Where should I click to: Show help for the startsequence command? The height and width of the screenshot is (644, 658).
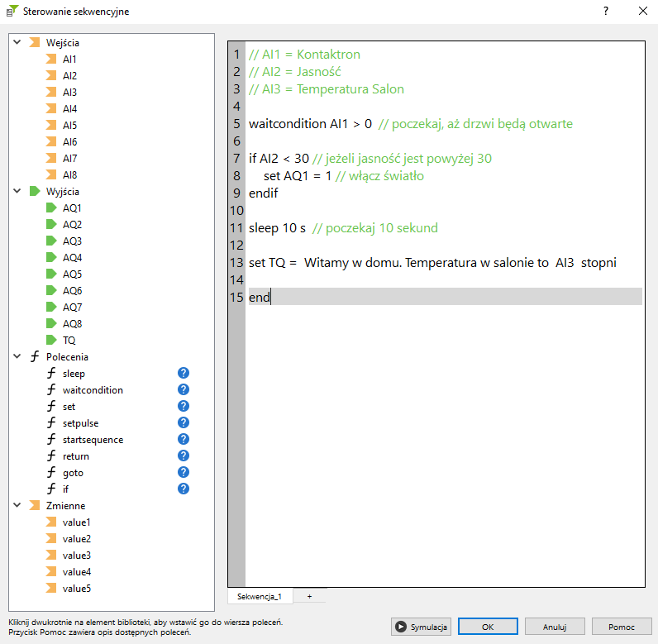pos(184,439)
